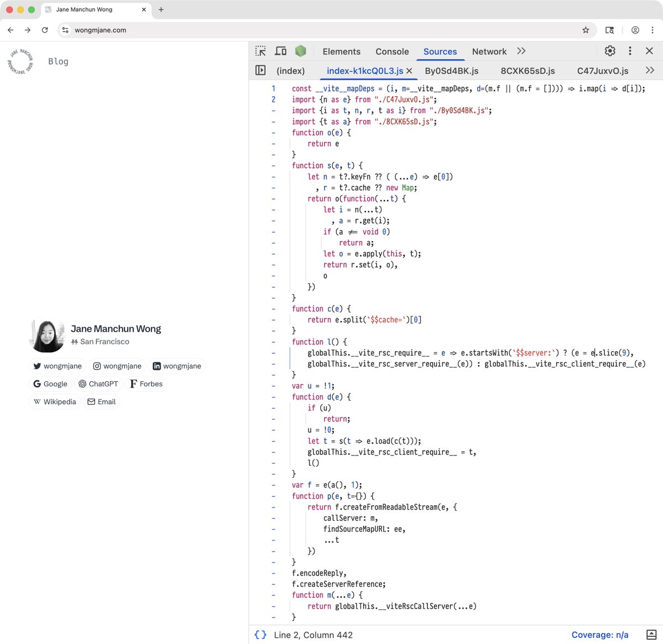Open the Google link chip
Screen dimensions: 663x644
click(50, 384)
